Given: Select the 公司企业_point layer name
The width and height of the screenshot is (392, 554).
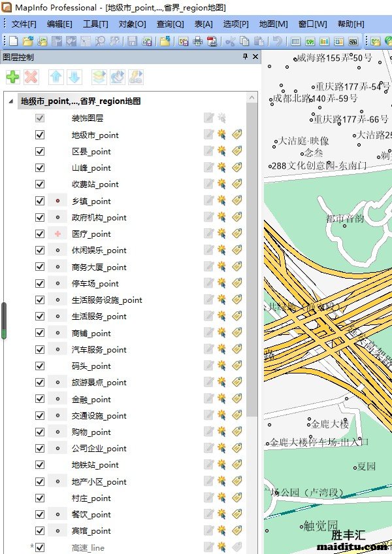Looking at the screenshot, I should pyautogui.click(x=99, y=448).
